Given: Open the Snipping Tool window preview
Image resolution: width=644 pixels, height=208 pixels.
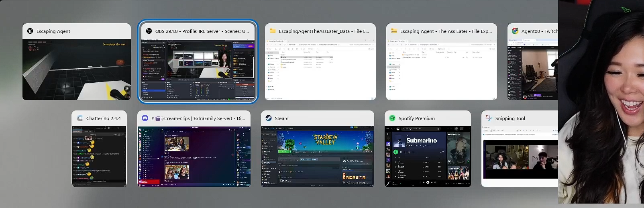Looking at the screenshot, I should (x=520, y=157).
